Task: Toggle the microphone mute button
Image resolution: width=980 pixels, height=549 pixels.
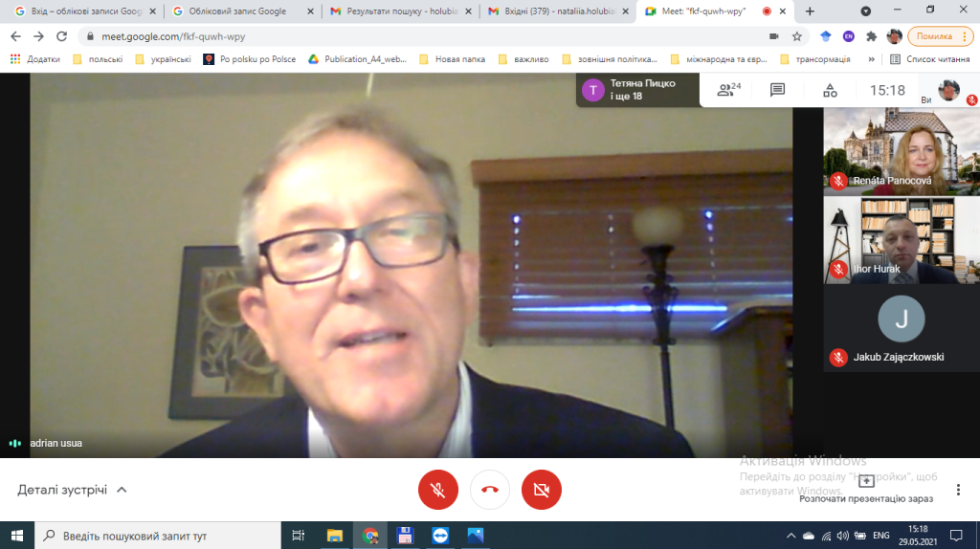Action: pos(438,490)
